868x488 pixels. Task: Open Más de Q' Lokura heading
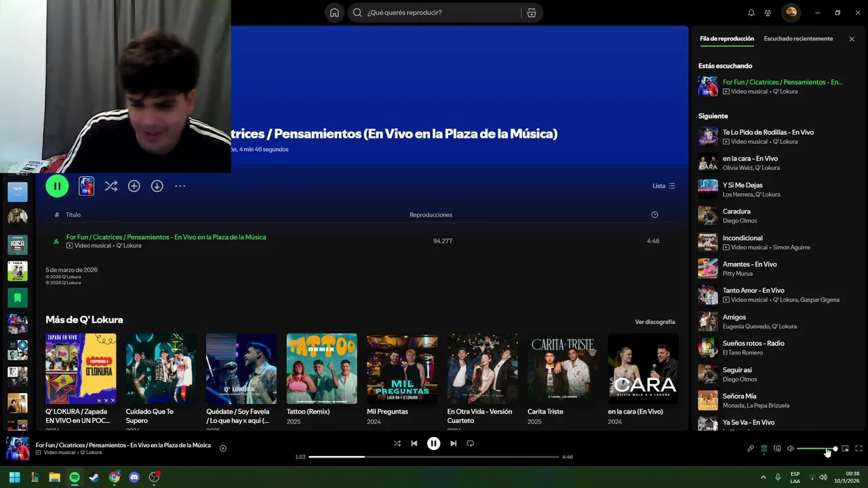pos(84,320)
